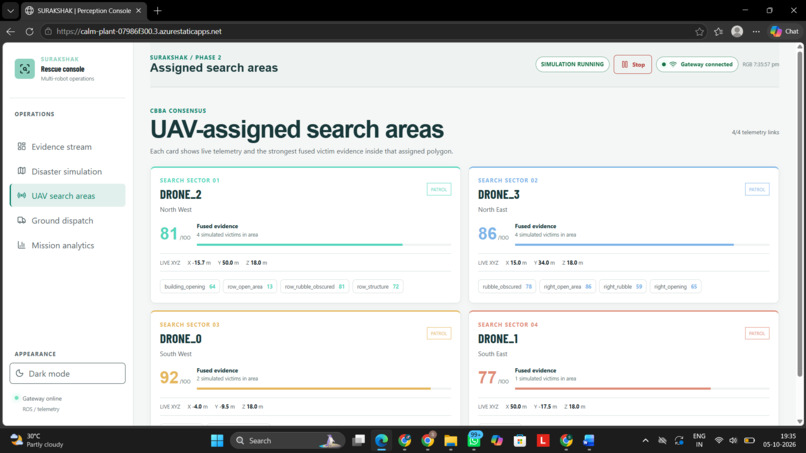The width and height of the screenshot is (806, 453).
Task: Select the row_structure 72 chip
Action: (378, 286)
